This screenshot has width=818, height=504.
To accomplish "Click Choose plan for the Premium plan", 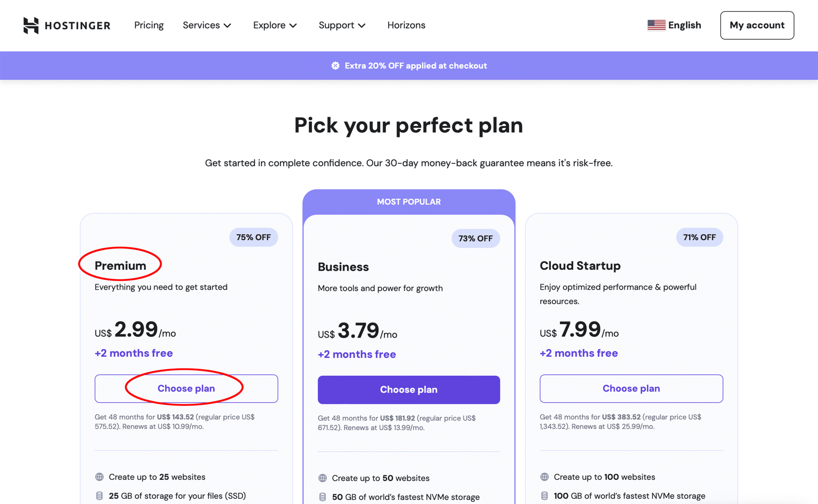I will (x=186, y=388).
